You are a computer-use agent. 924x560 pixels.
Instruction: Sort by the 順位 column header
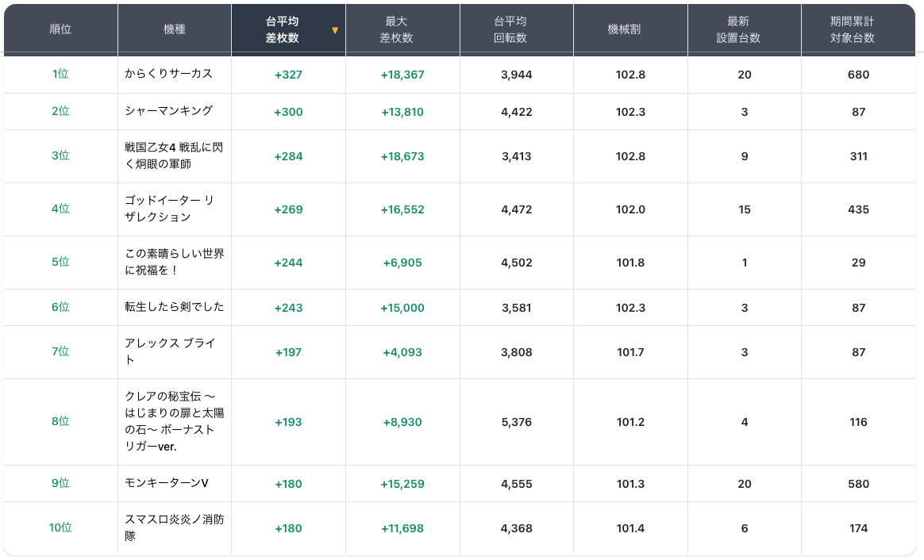pos(60,29)
